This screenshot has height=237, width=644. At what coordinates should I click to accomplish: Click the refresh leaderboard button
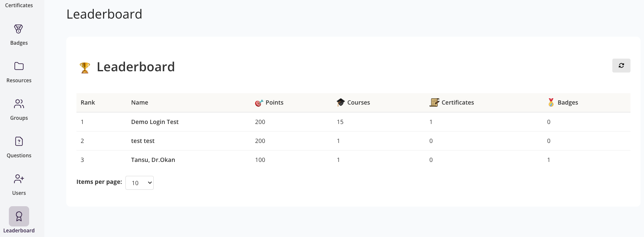point(621,65)
